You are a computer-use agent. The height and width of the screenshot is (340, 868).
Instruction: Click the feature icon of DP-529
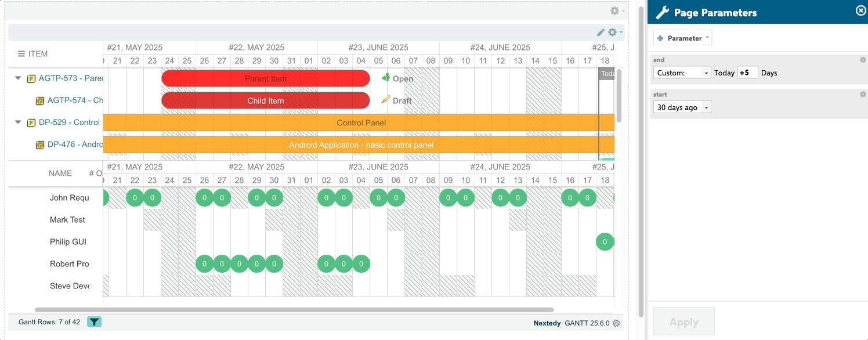pyautogui.click(x=31, y=123)
